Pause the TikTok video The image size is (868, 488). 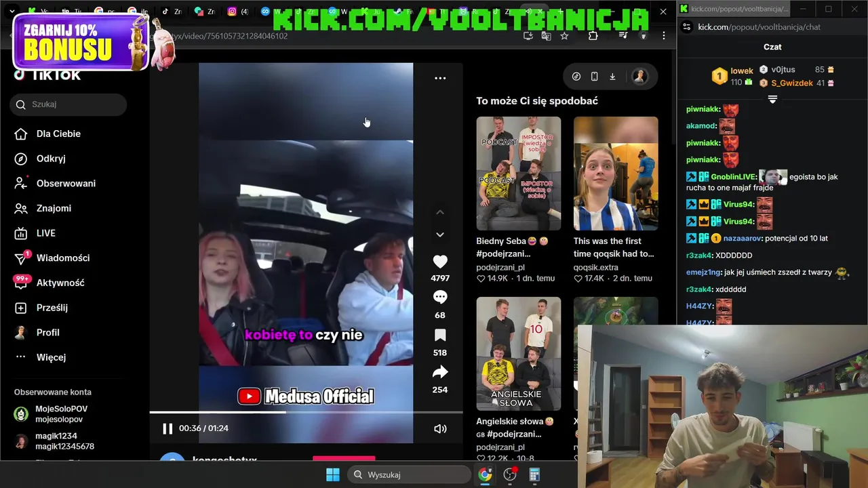167,428
